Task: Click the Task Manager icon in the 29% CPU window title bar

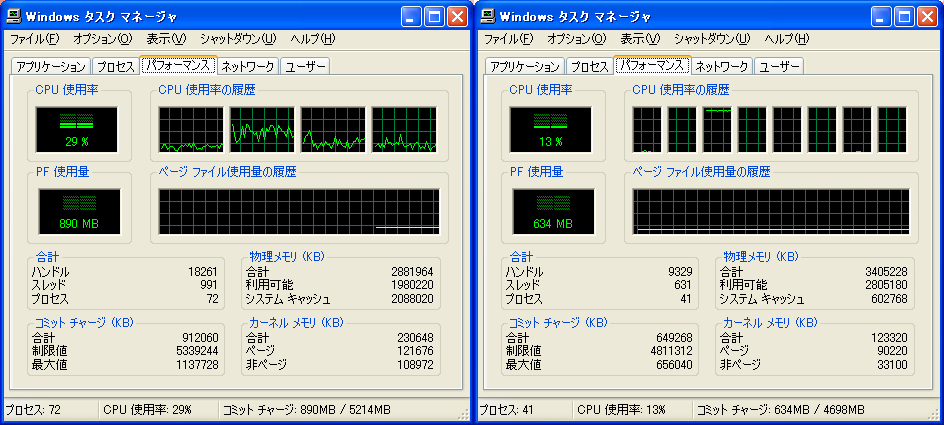Action: coord(14,16)
